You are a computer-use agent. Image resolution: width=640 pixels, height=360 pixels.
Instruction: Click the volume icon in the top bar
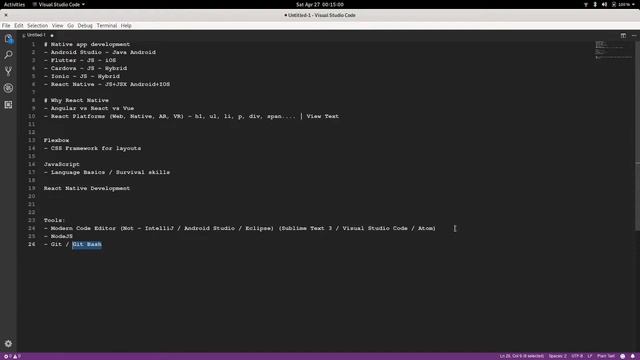604,4
